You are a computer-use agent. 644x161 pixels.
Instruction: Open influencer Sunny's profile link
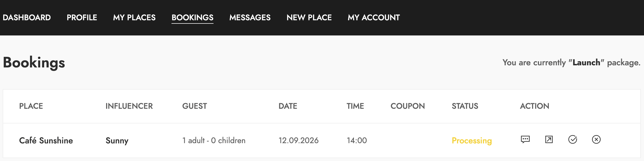(117, 141)
